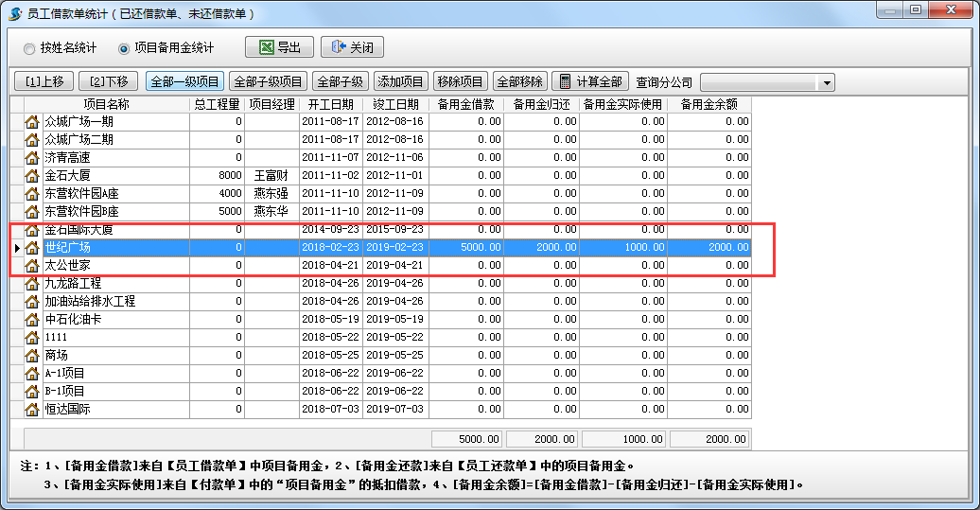This screenshot has width=980, height=510.
Task: Click the house icon for 中石化油卡
Action: 31,320
